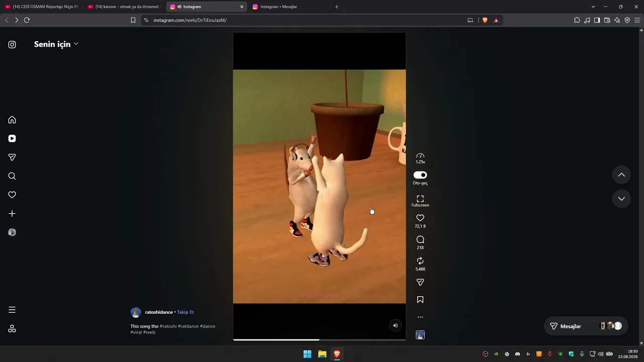This screenshot has width=644, height=362.
Task: Open the Brave main hamburger menu
Action: 637,20
